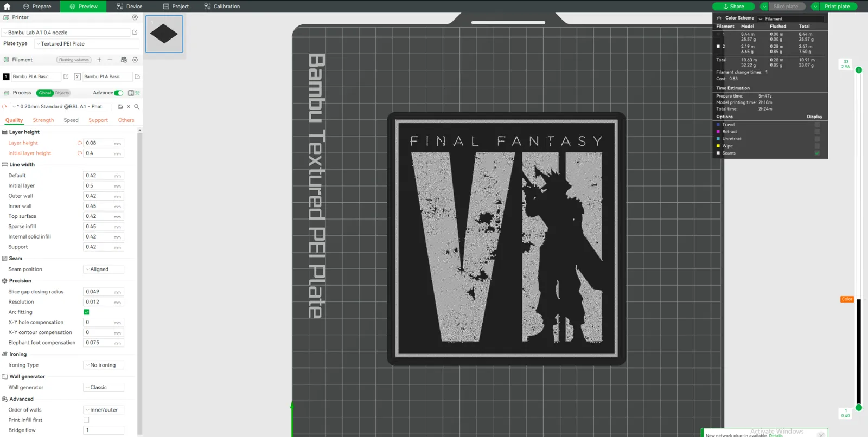Open filament settings gear icon
The width and height of the screenshot is (868, 437).
135,60
